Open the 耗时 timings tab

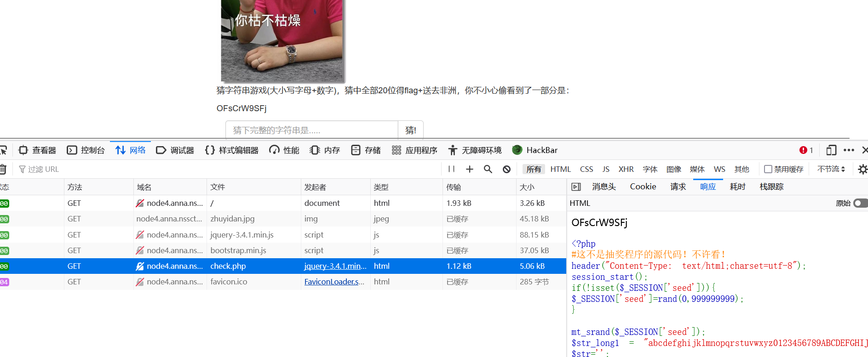737,187
